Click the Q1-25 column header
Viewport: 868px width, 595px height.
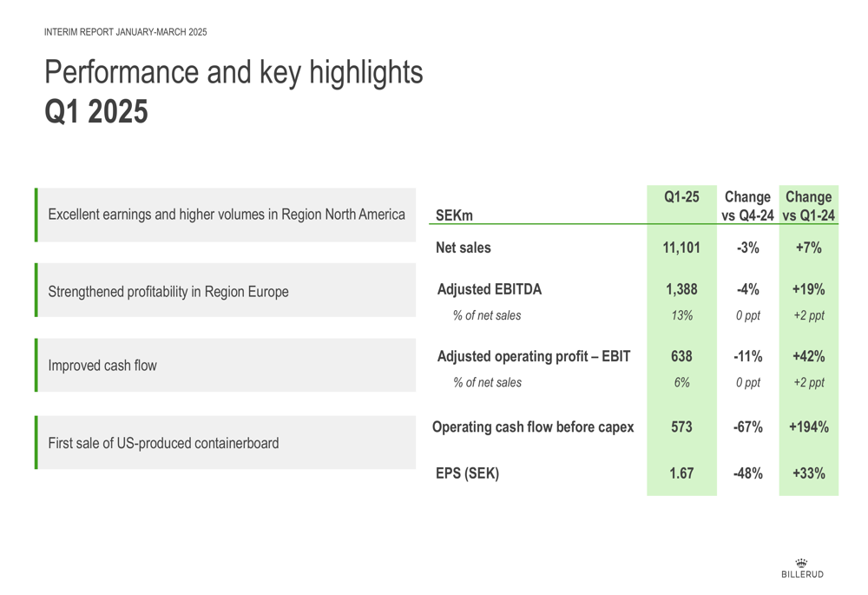click(x=681, y=197)
